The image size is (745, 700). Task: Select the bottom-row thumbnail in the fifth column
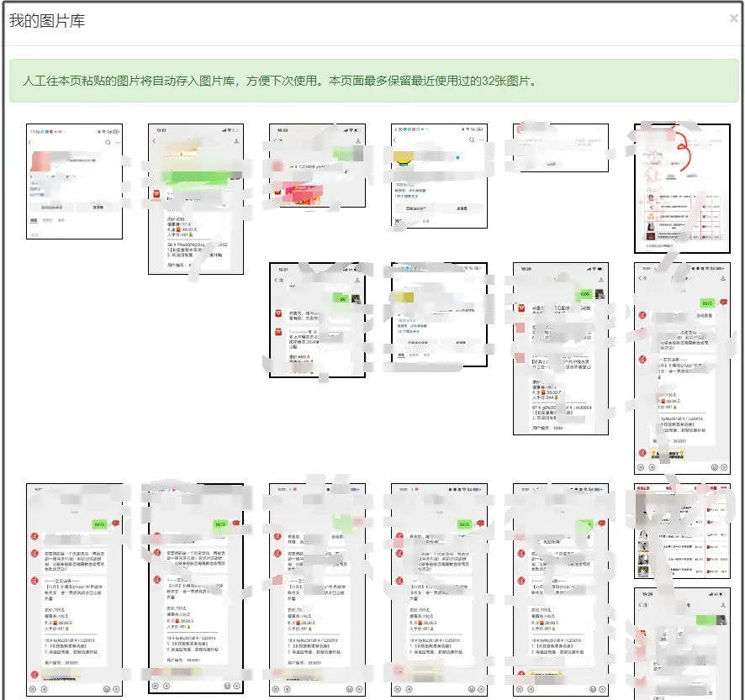tap(561, 590)
